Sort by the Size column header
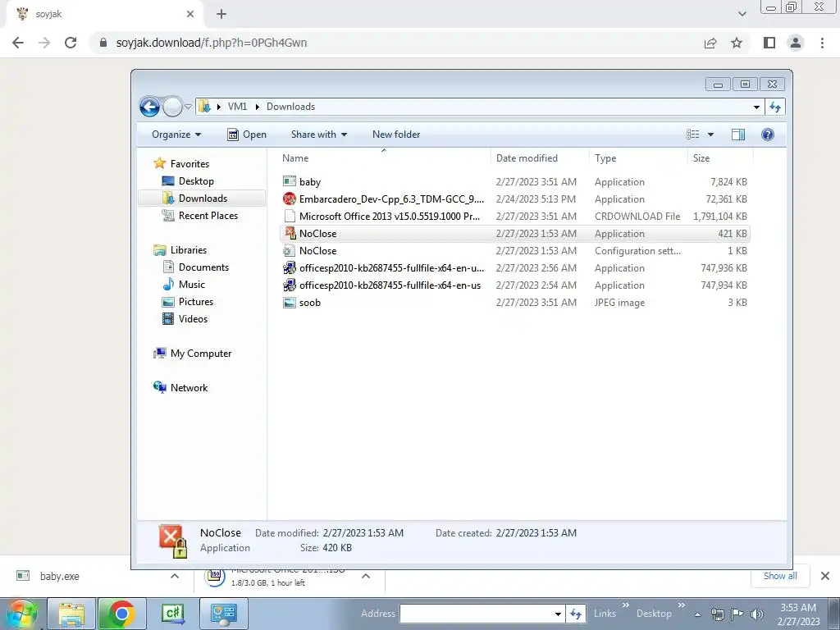Screen dimensions: 840x630 click(x=720, y=158)
